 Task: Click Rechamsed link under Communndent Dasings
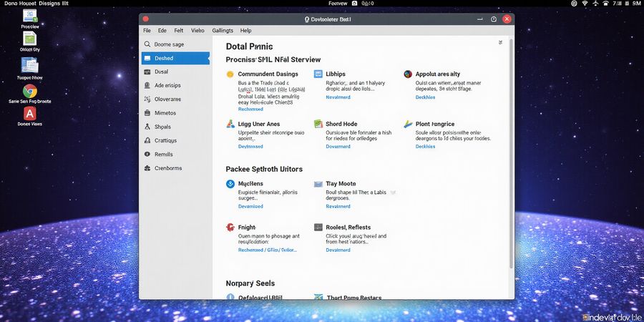250,109
